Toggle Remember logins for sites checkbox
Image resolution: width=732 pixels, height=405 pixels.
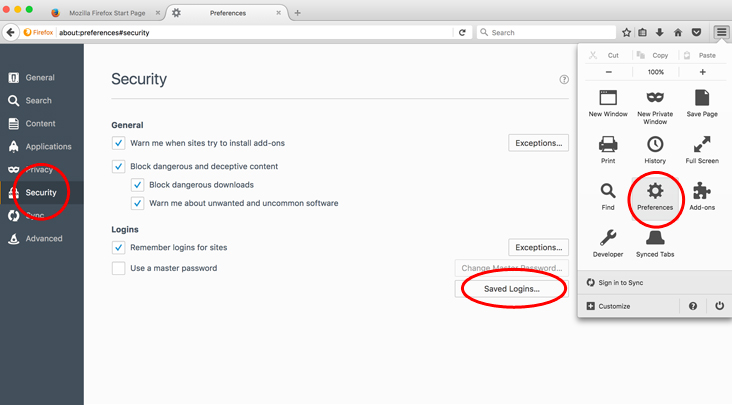119,246
